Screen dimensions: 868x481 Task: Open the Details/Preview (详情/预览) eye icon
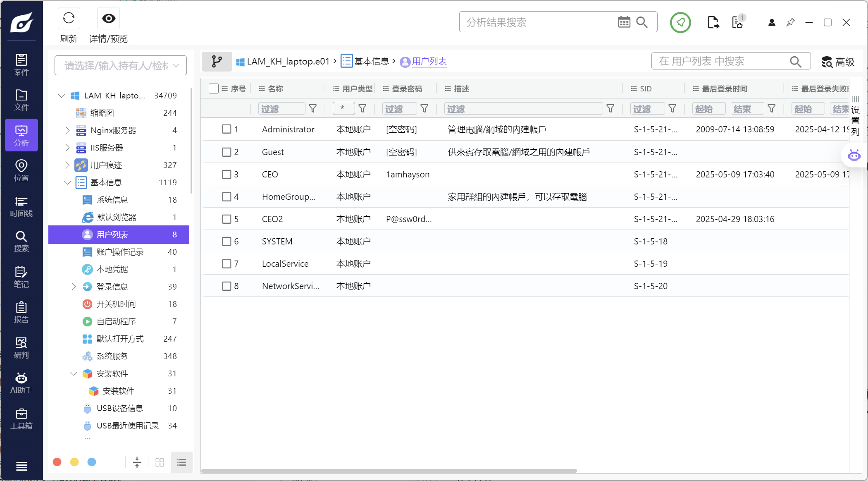[109, 19]
